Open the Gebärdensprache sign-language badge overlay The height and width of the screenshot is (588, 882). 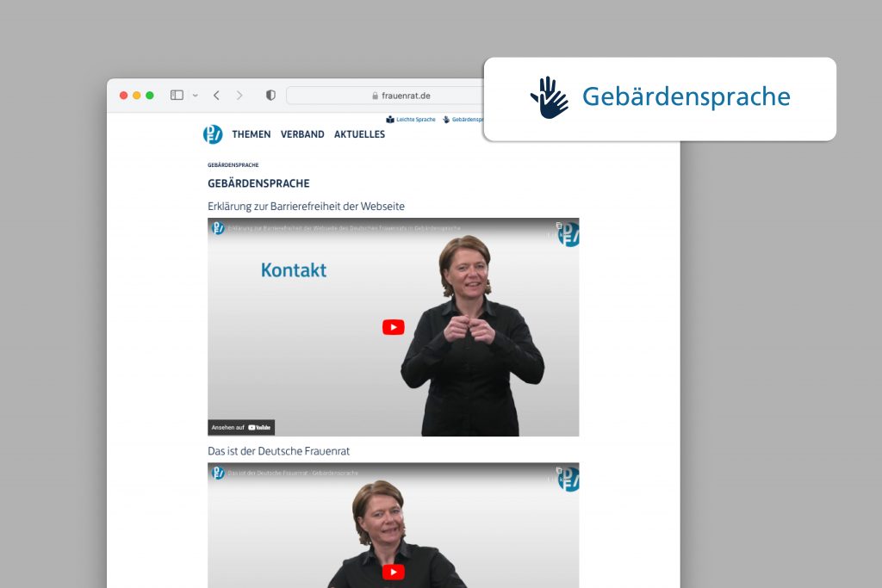pyautogui.click(x=660, y=98)
